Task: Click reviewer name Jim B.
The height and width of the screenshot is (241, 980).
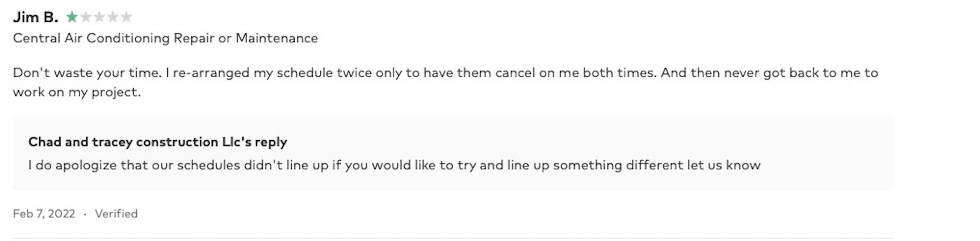Action: (x=35, y=17)
